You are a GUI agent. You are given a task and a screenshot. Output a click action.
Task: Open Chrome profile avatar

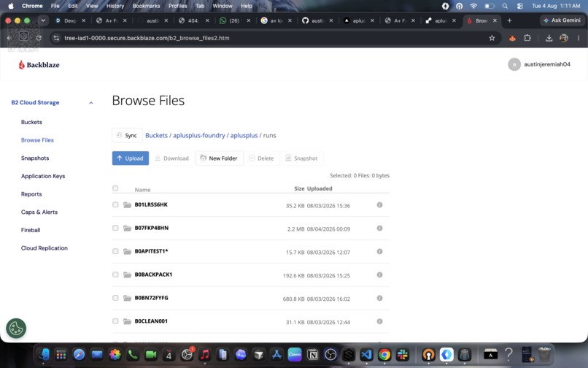pyautogui.click(x=564, y=38)
